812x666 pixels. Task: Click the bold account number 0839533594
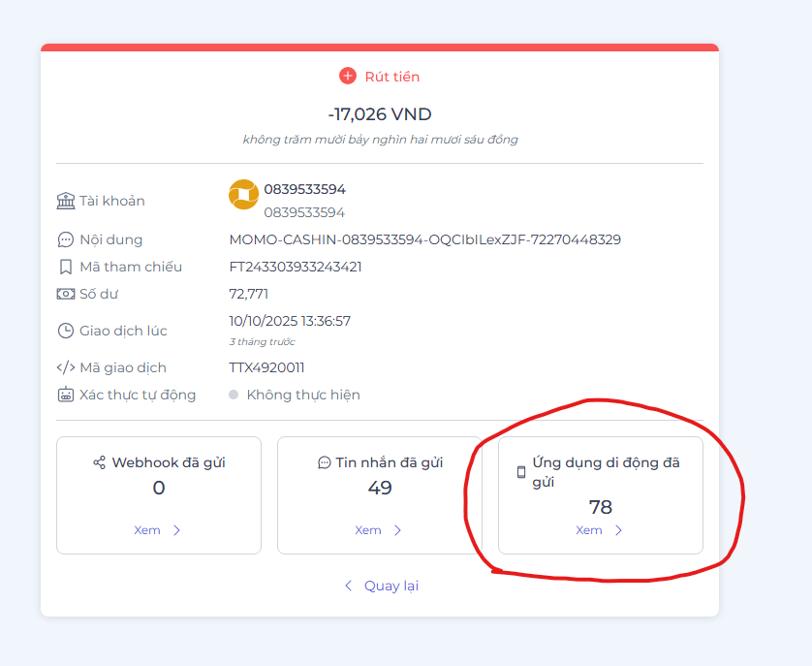coord(304,189)
